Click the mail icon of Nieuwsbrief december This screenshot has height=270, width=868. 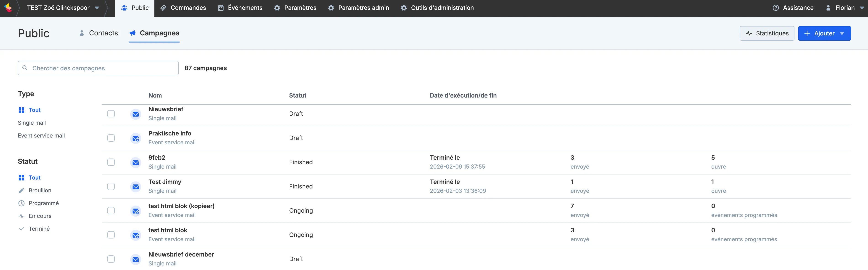coord(135,259)
